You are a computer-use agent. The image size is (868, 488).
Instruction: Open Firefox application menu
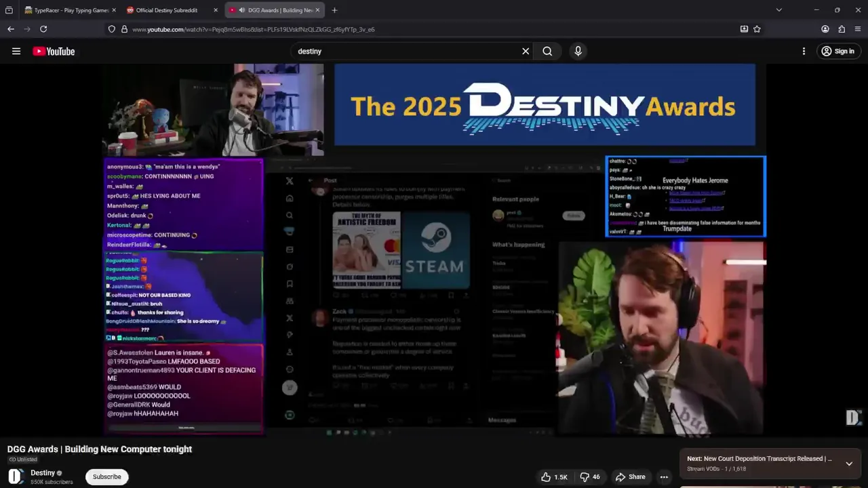[x=858, y=29]
